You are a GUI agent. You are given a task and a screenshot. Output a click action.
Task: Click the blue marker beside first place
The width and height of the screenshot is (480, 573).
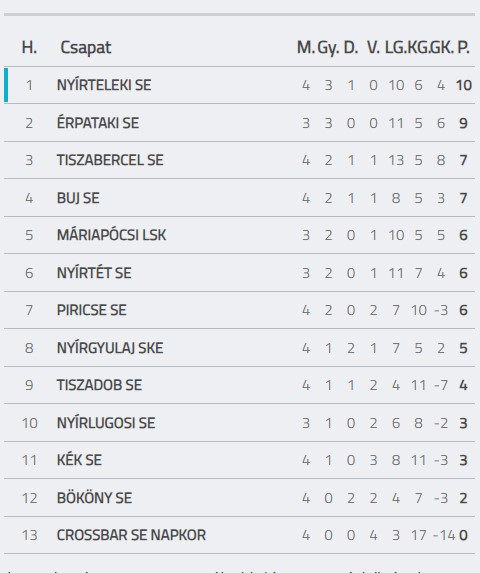coord(6,85)
